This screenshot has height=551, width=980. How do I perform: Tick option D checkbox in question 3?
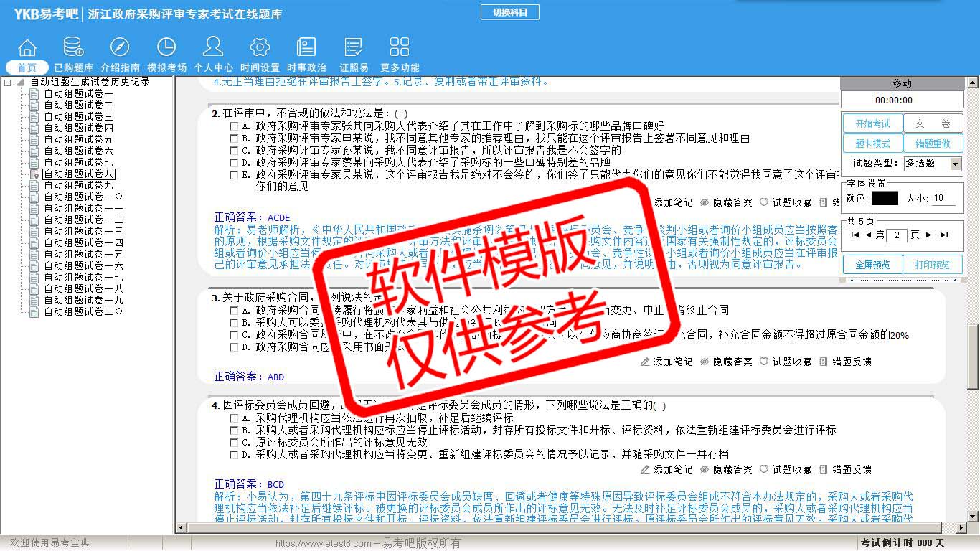[234, 347]
